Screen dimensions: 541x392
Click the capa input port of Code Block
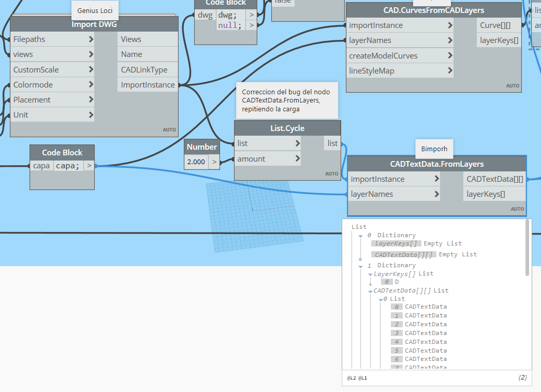point(41,166)
